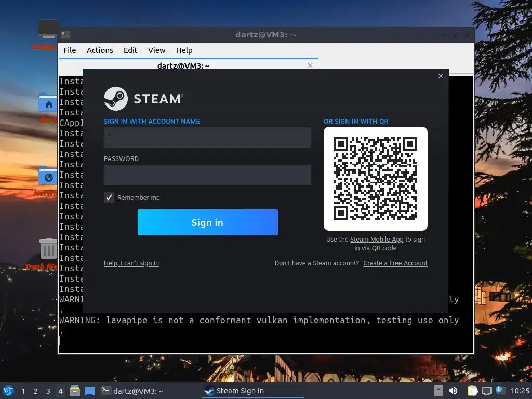Click the clipboard tray icon
Viewport: 532px width, 399px height.
coord(472,391)
